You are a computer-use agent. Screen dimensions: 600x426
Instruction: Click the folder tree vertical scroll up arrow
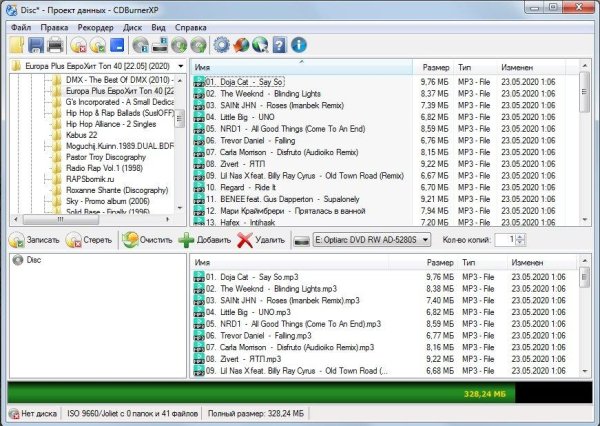[x=180, y=81]
